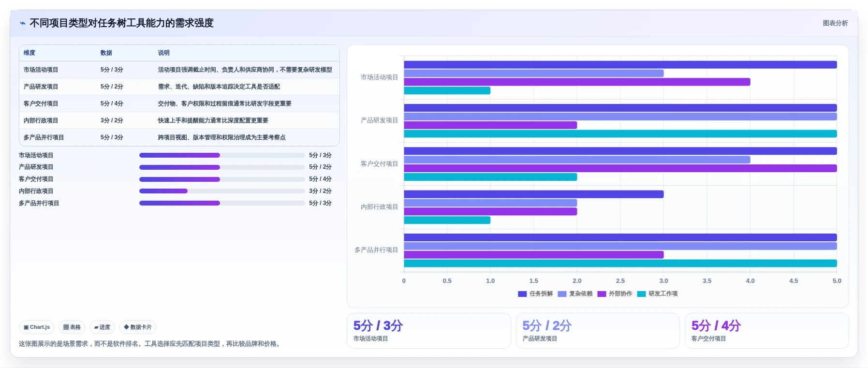Click the 市场活动项目 progress bar
This screenshot has width=868, height=368.
[222, 155]
